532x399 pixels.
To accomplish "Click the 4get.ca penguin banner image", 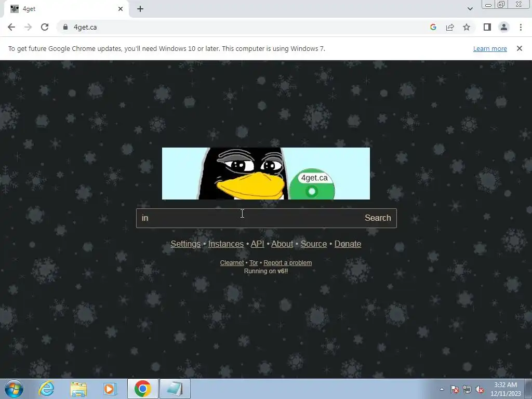I will [266, 174].
